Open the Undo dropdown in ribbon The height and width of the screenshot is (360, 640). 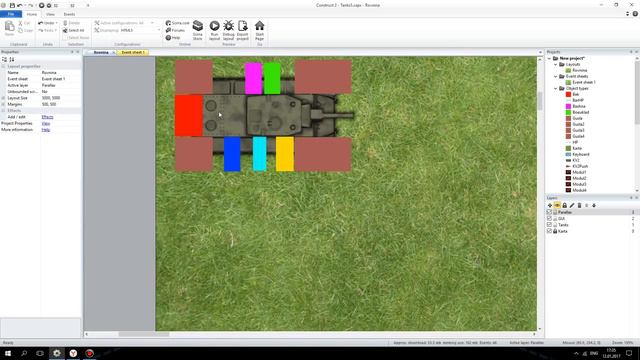(x=56, y=23)
